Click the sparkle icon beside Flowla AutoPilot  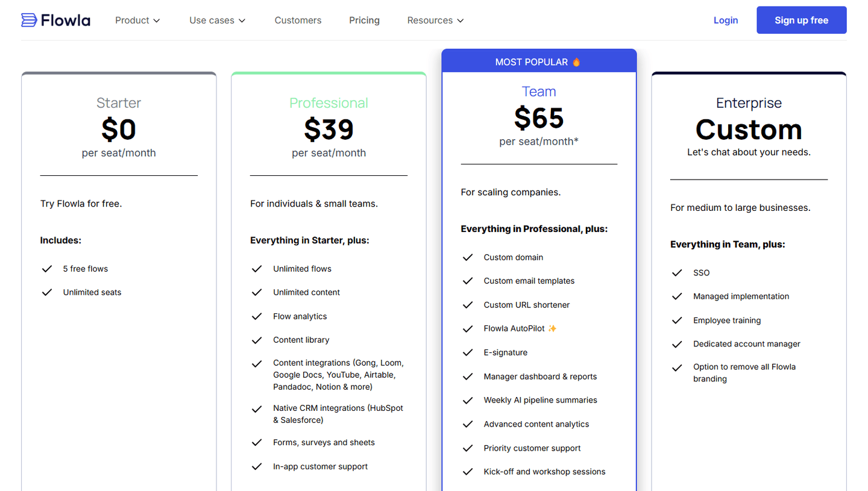pyautogui.click(x=552, y=329)
